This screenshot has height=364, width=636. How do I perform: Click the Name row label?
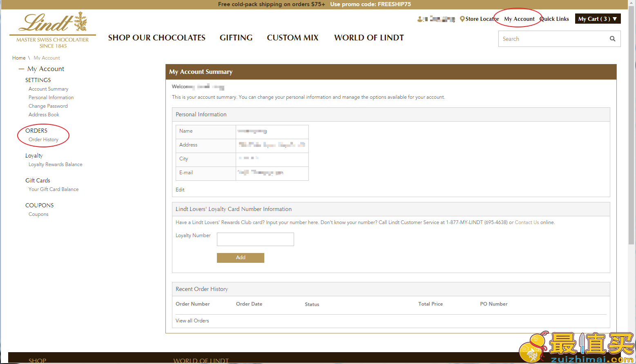tap(186, 131)
